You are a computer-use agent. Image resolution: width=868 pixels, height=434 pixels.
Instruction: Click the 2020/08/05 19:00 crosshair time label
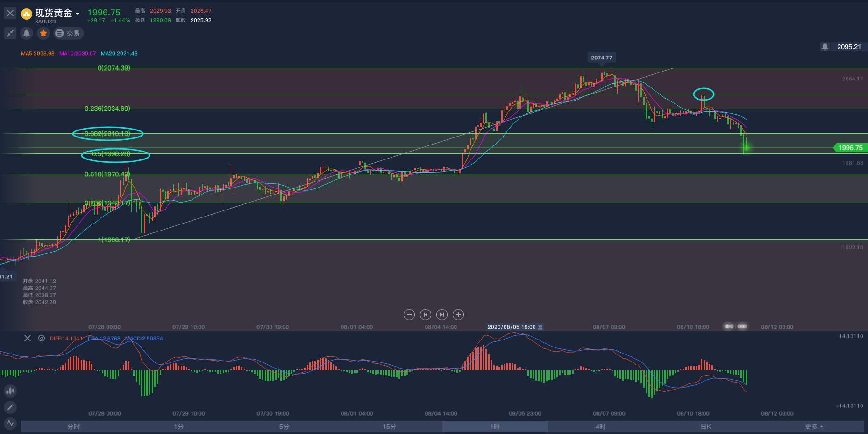(512, 327)
